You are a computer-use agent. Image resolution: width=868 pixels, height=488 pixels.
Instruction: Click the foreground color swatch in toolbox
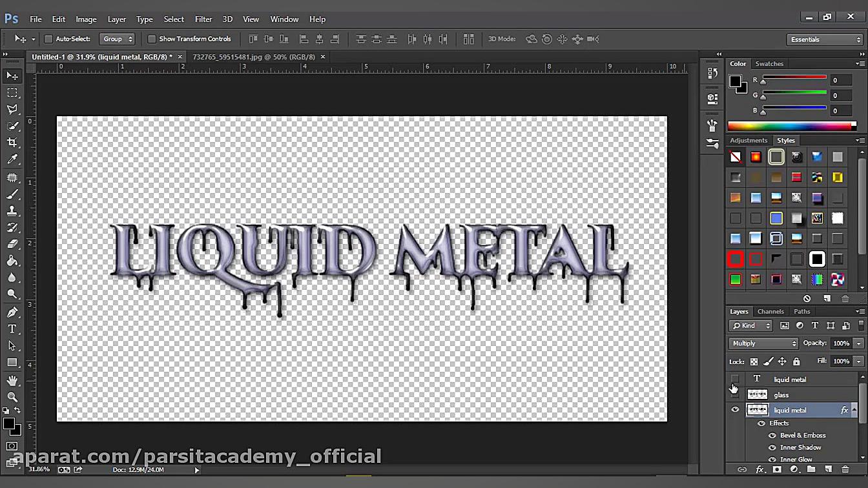(x=9, y=424)
